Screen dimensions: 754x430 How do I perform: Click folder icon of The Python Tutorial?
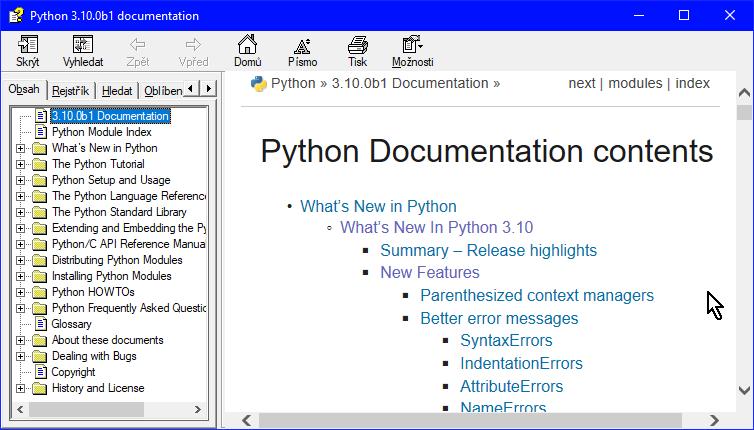point(39,164)
